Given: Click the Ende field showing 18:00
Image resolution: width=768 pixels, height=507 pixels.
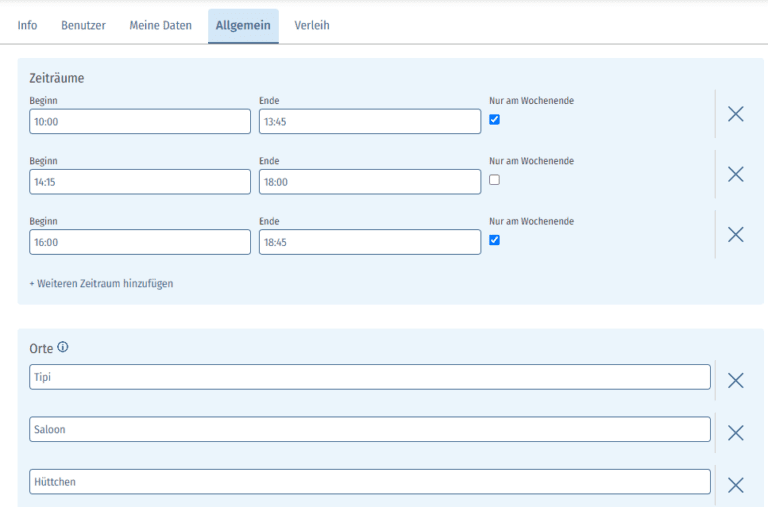Looking at the screenshot, I should tap(369, 182).
